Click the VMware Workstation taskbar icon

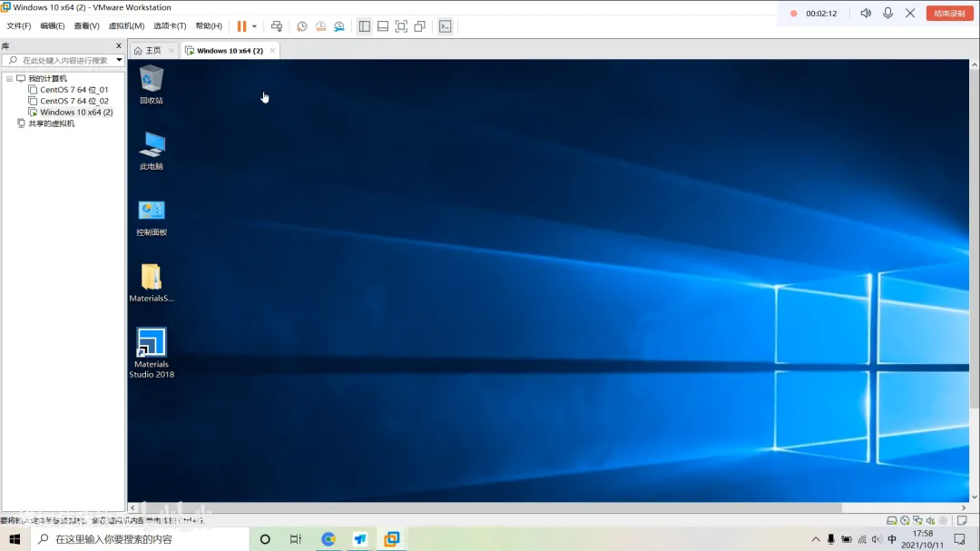pos(392,539)
